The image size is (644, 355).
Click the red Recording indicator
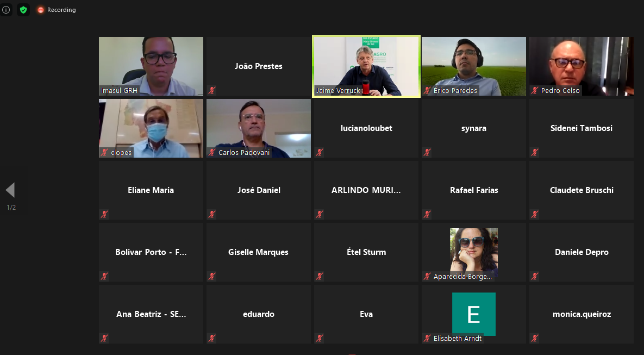click(57, 10)
